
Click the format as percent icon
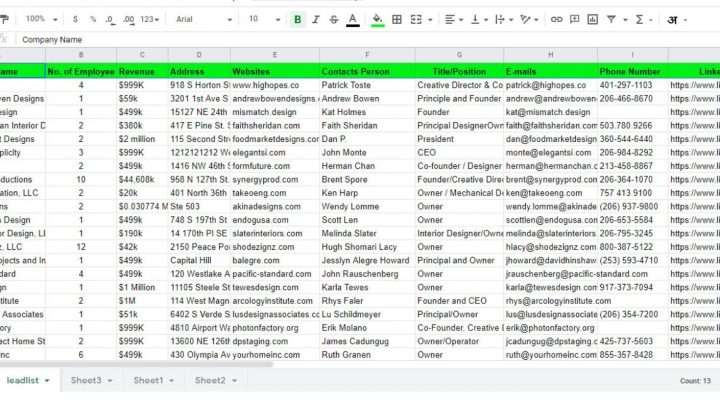[92, 19]
